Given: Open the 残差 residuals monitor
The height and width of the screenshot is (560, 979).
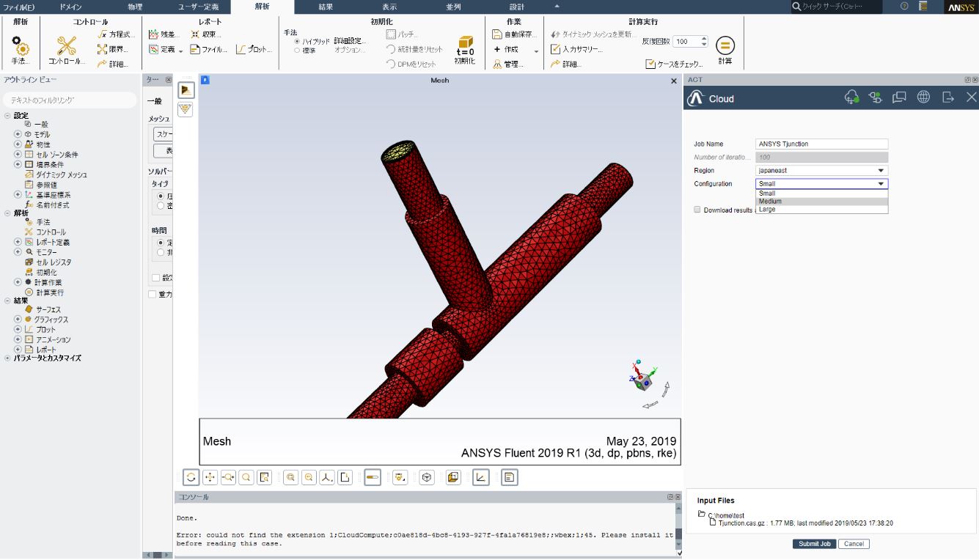Looking at the screenshot, I should click(x=164, y=34).
